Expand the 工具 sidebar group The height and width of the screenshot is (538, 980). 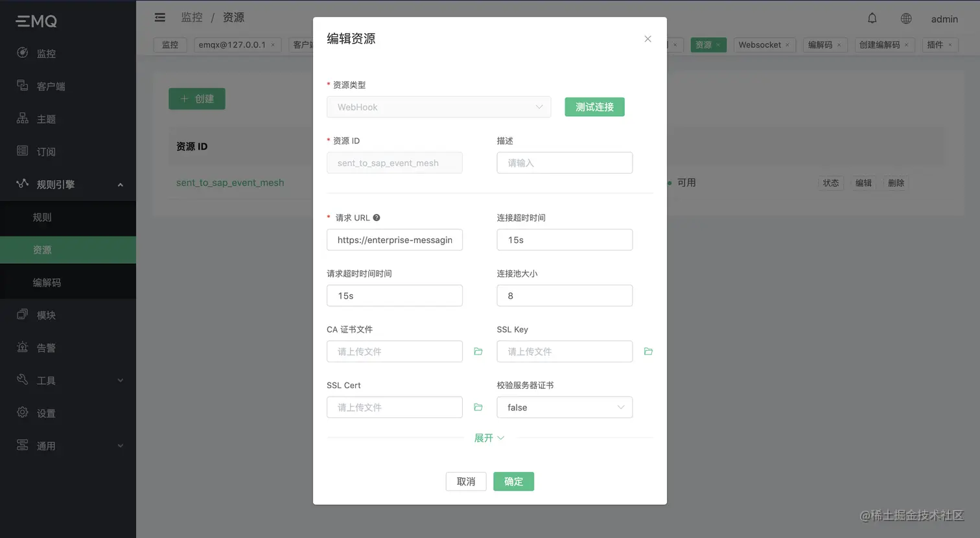(68, 380)
